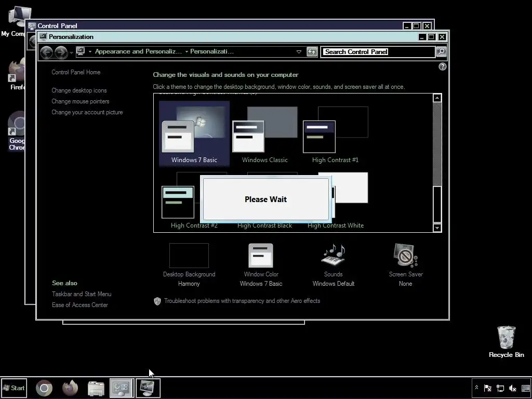The image size is (532, 399).
Task: Click the Control Panel window title icon
Action: (32, 25)
